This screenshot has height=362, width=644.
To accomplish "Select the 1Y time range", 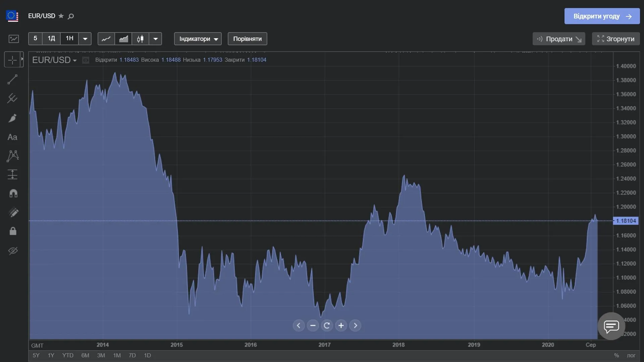I will click(x=51, y=355).
